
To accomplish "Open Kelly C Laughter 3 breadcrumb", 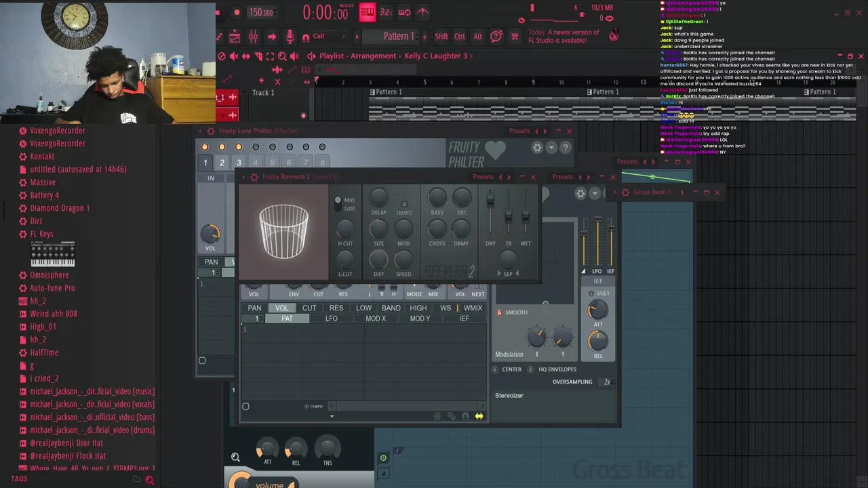I will [x=436, y=56].
